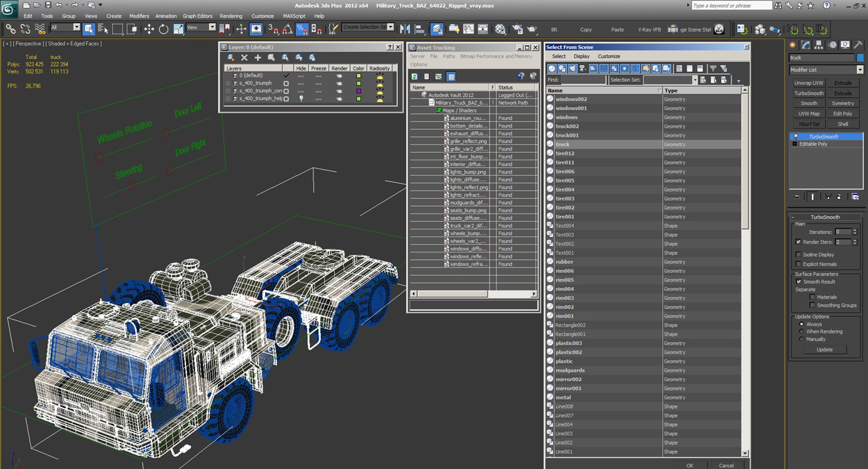868x469 pixels.
Task: Click the Unwrap UVW modifier button
Action: [809, 83]
